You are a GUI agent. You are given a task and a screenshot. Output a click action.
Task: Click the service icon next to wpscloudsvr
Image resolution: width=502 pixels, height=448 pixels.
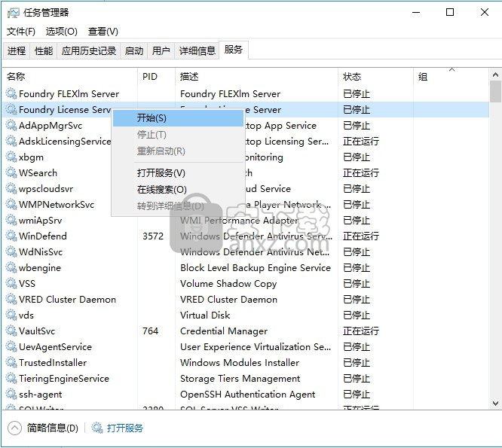(11, 188)
